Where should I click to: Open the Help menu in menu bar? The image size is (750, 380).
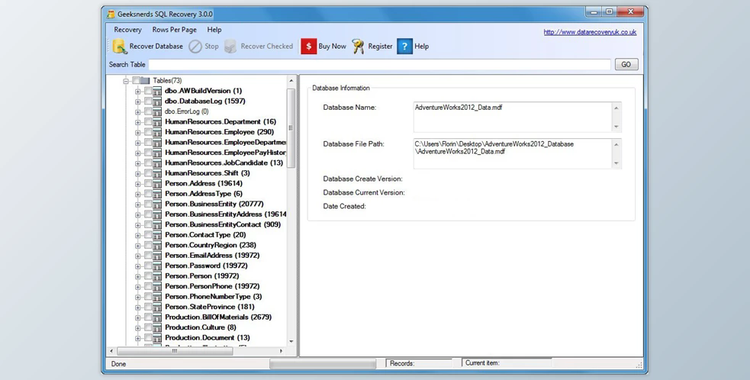click(x=214, y=30)
